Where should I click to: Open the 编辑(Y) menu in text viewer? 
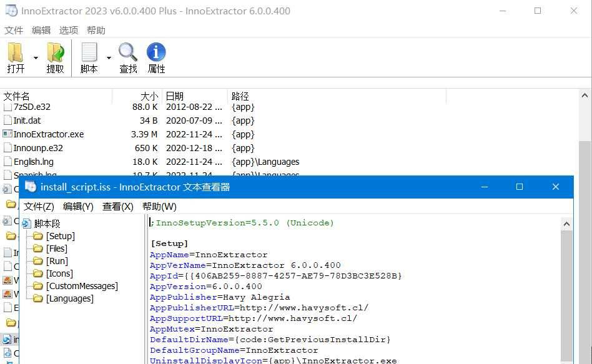coord(78,206)
